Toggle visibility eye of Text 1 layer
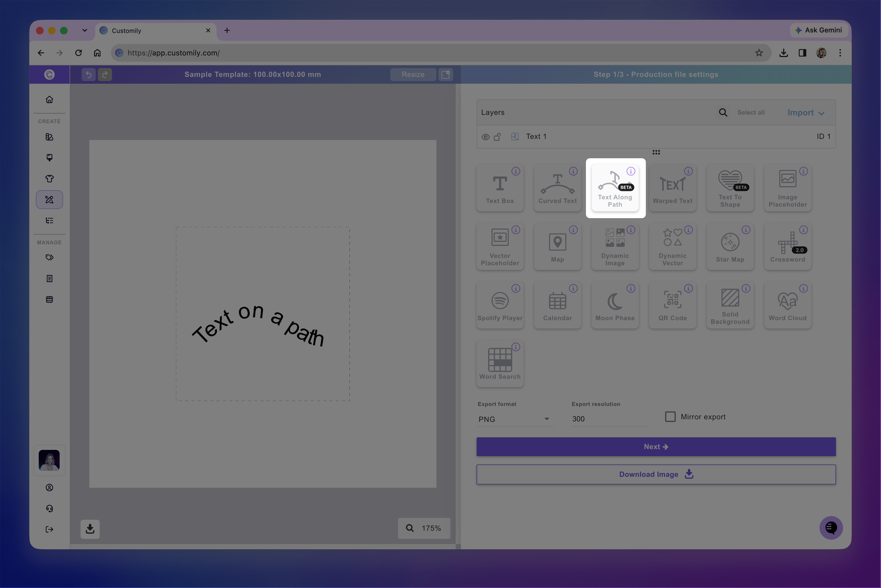The width and height of the screenshot is (881, 588). pyautogui.click(x=485, y=137)
